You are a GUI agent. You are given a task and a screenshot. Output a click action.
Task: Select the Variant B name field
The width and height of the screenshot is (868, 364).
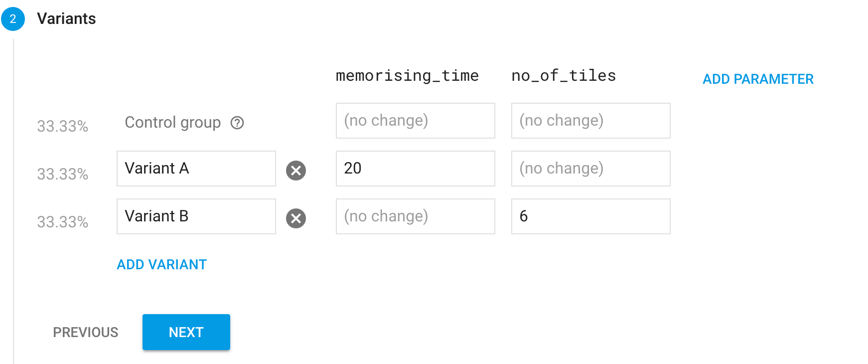196,216
